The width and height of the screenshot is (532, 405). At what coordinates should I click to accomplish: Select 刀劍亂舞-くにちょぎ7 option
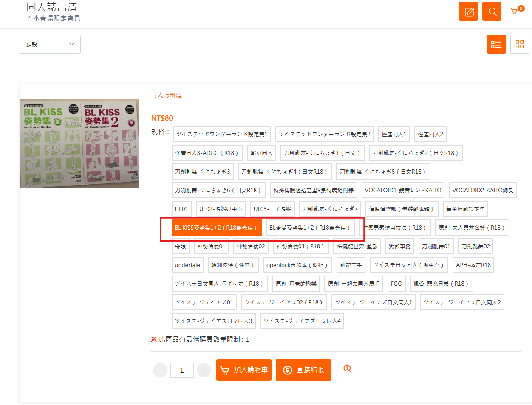[x=330, y=209]
